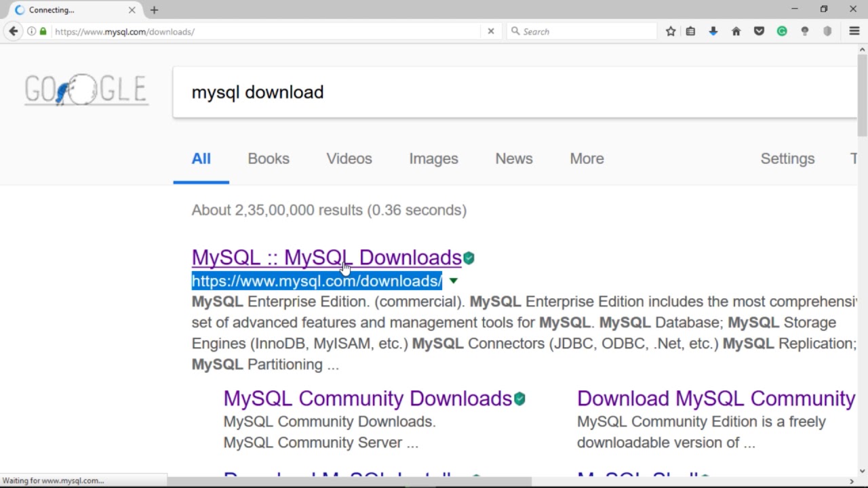
Task: Click the verified badge beside MySQL Community Downloads
Action: pyautogui.click(x=519, y=399)
